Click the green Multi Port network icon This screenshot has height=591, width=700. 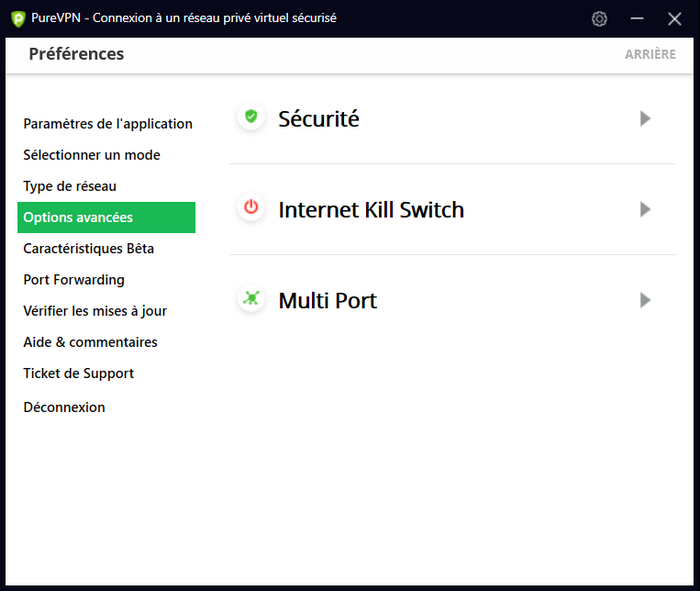(x=251, y=298)
